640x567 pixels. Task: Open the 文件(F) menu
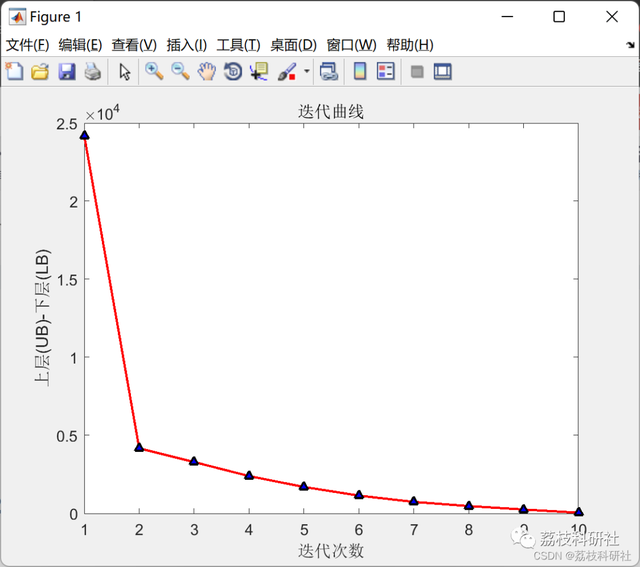(27, 45)
